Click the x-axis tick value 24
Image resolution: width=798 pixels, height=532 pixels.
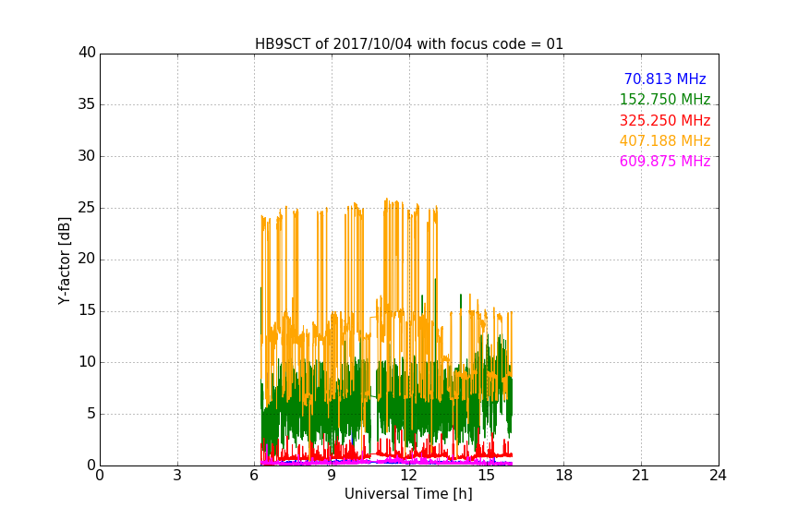tap(718, 476)
